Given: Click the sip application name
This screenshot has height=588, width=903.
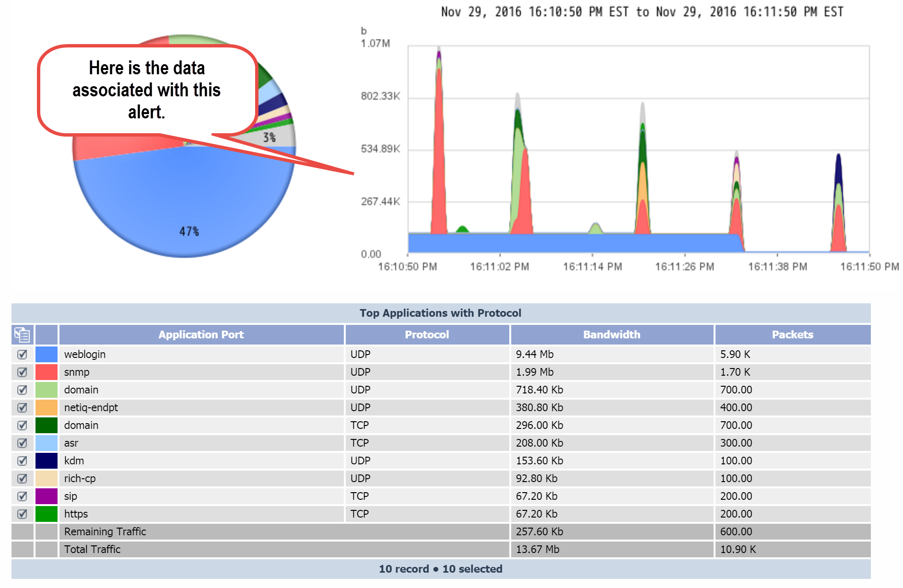Looking at the screenshot, I should pyautogui.click(x=70, y=496).
